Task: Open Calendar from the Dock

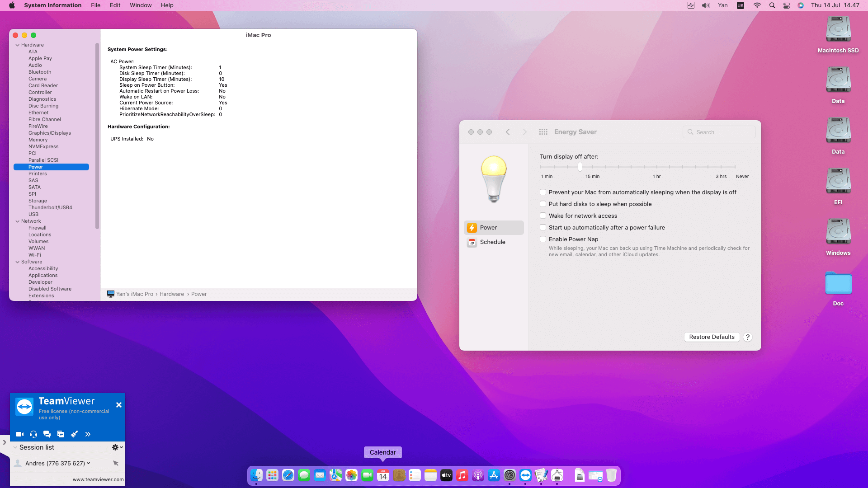Action: point(383,475)
